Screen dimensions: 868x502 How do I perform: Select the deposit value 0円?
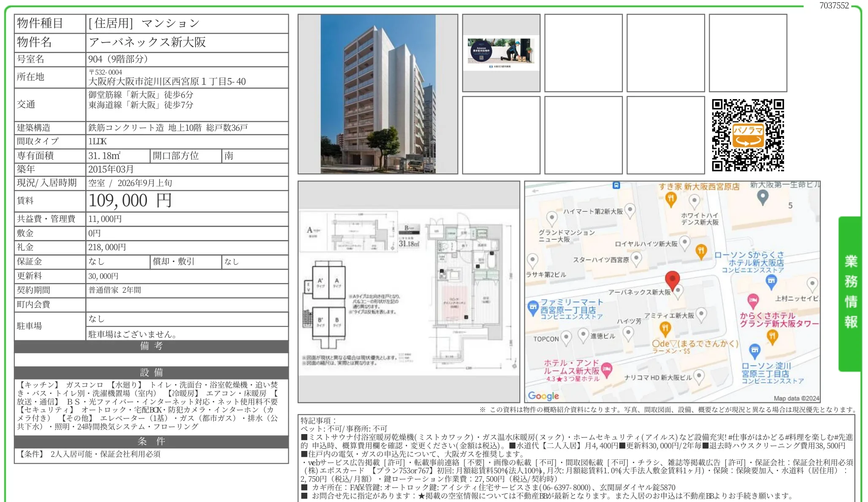[95, 233]
